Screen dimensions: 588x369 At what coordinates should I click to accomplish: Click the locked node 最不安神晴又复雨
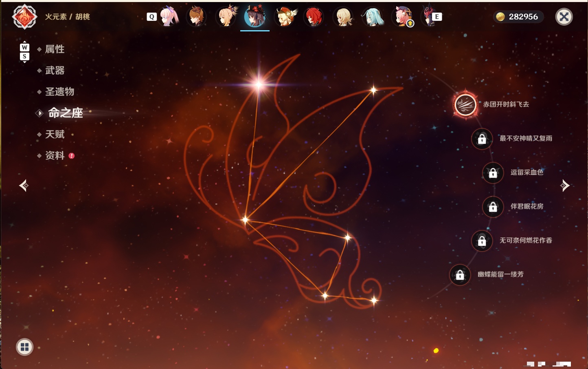pos(482,139)
